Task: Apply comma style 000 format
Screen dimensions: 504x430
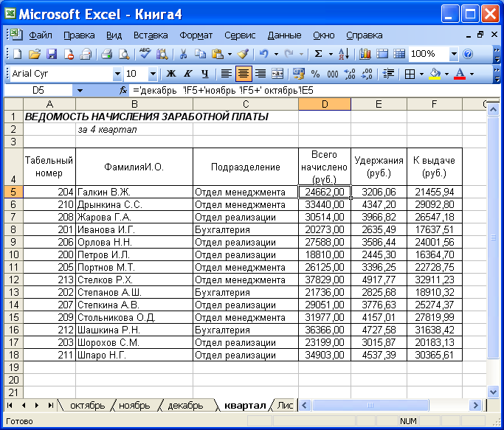Action: point(333,74)
